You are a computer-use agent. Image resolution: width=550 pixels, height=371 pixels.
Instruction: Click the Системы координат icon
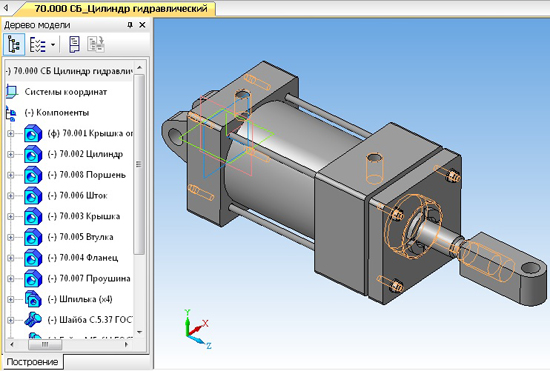tap(12, 92)
